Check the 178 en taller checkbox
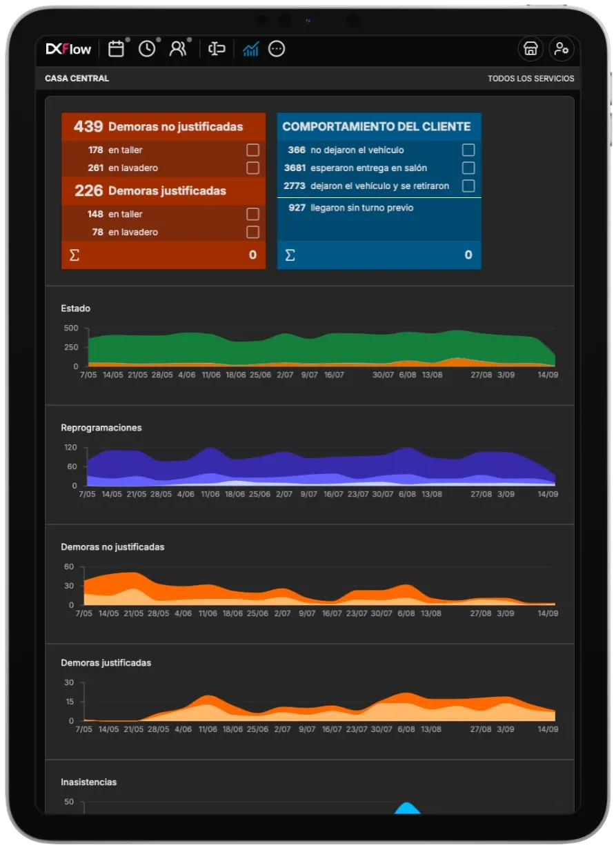The width and height of the screenshot is (616, 850). pos(252,150)
